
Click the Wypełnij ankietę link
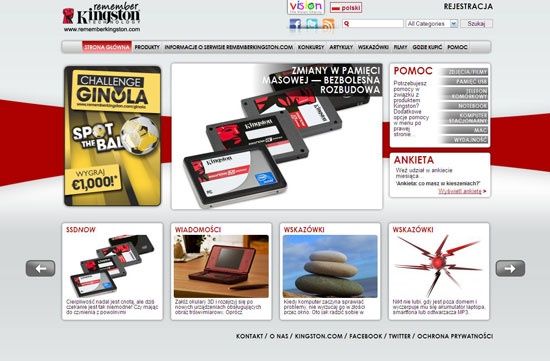(460, 191)
